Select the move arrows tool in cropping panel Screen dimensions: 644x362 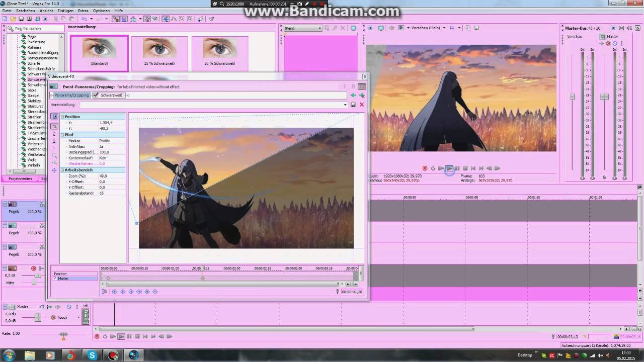click(54, 170)
